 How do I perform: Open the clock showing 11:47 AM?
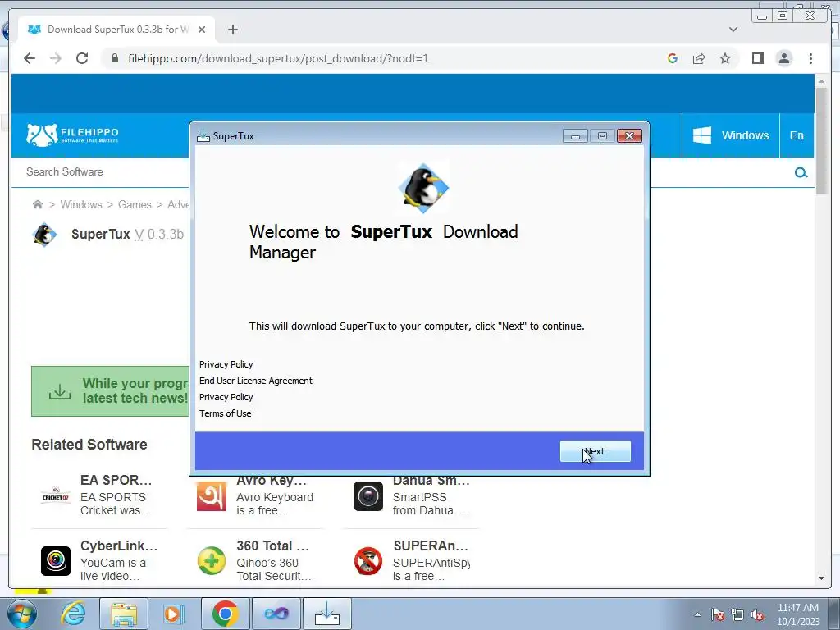coord(798,614)
